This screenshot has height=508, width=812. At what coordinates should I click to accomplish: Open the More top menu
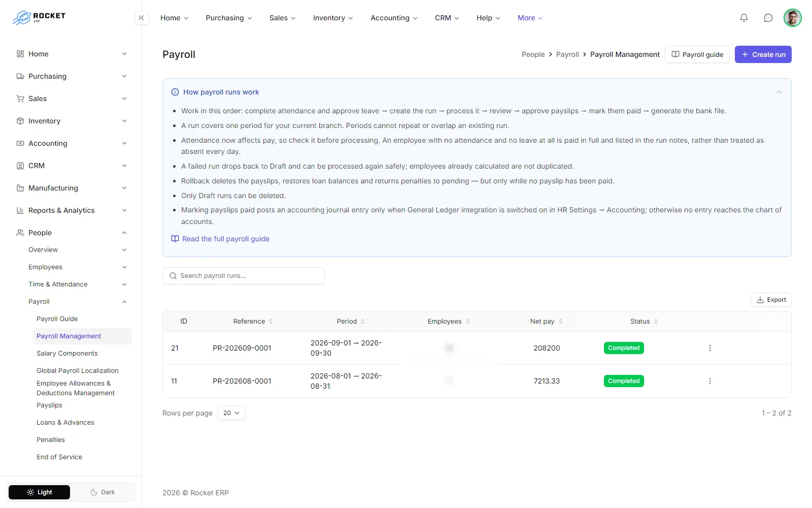tap(530, 18)
